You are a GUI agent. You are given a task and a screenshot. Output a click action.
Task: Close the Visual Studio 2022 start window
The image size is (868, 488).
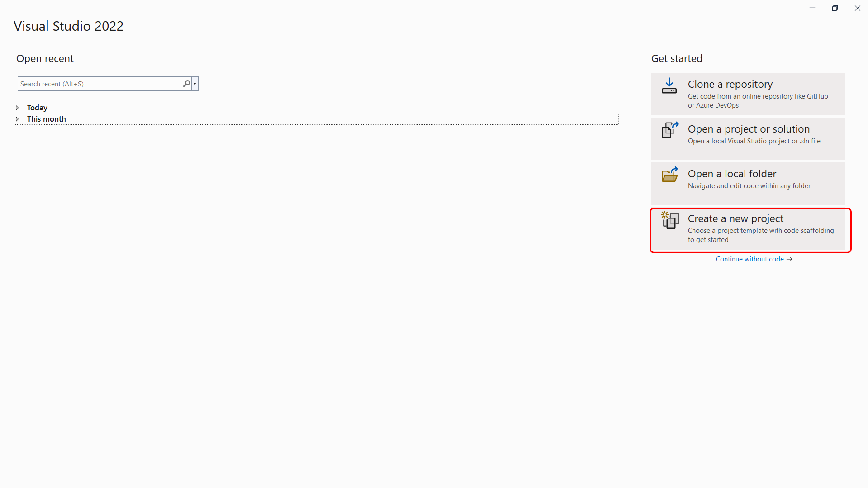857,8
